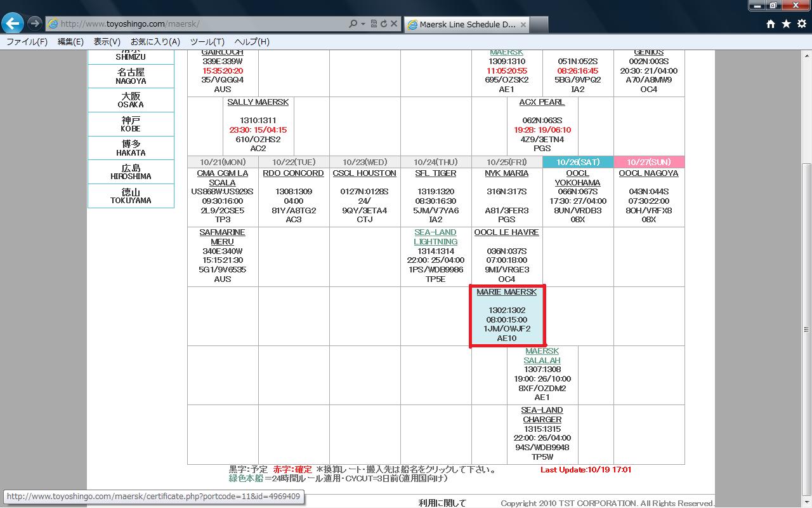Click the vertical scrollbar thumb
This screenshot has height=508, width=812.
(806, 330)
